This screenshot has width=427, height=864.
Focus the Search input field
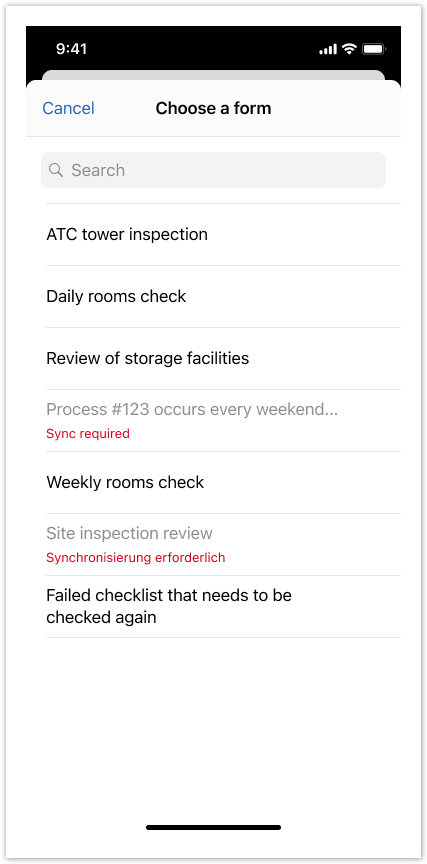(x=213, y=170)
